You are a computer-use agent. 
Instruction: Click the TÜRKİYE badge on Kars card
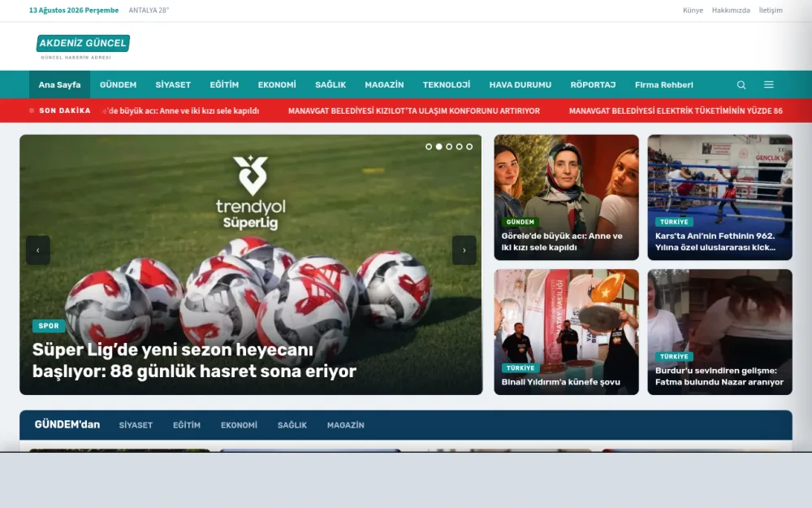pyautogui.click(x=674, y=222)
